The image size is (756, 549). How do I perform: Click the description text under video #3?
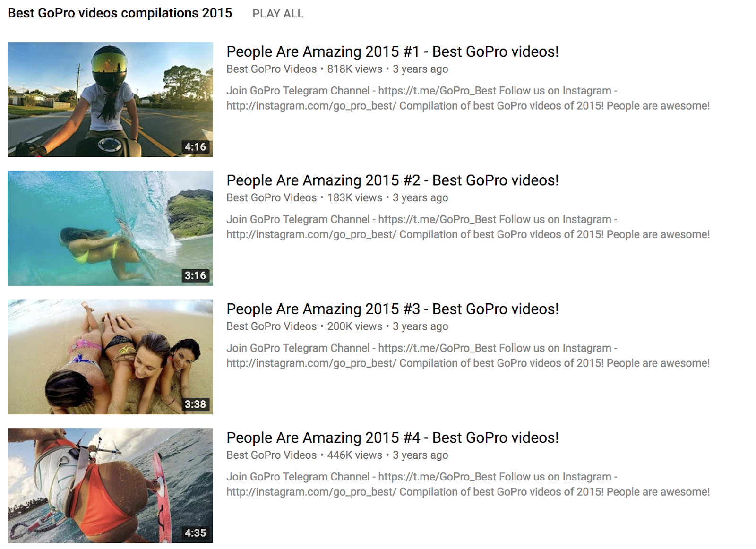[468, 355]
